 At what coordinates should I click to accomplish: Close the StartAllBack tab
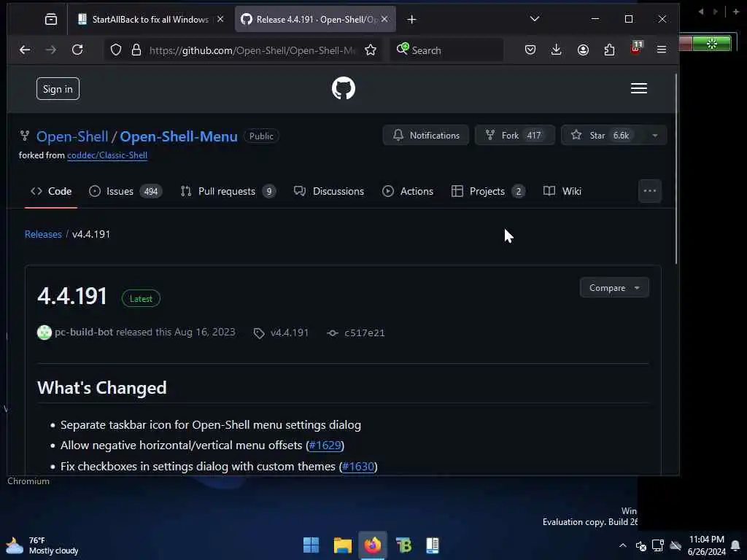coord(220,19)
